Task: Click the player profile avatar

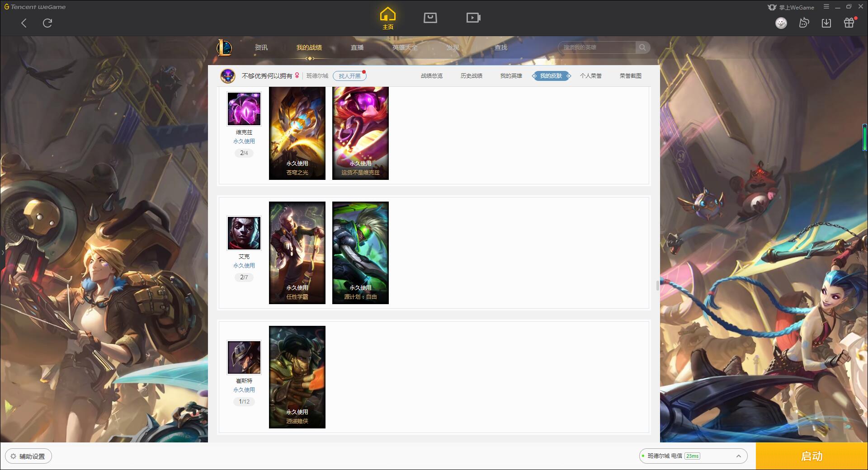Action: (x=228, y=76)
